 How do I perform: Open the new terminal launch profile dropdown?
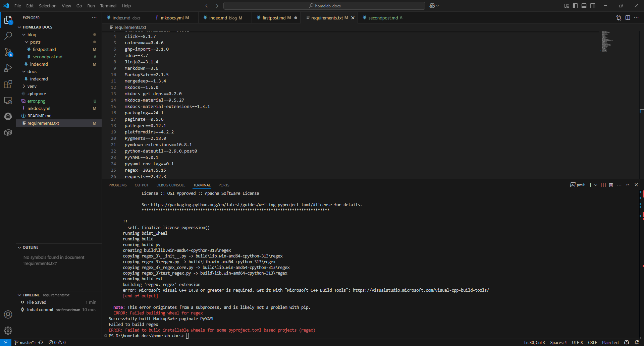[x=596, y=185]
